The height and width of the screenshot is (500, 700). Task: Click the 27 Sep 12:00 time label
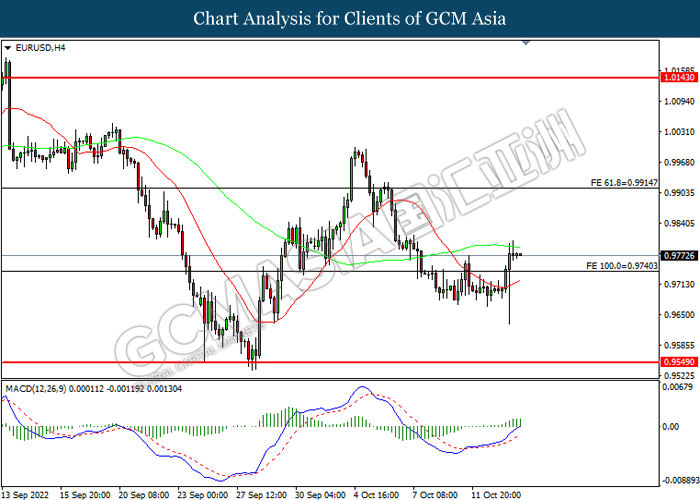[262, 495]
